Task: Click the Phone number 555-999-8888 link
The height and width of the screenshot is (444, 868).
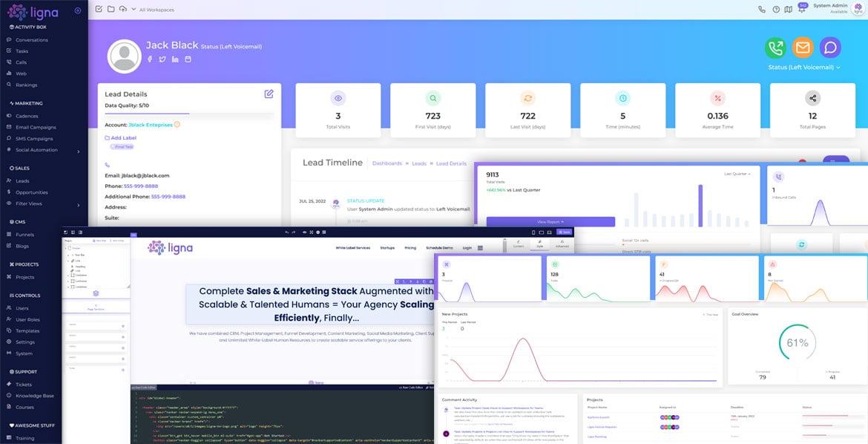Action: click(x=141, y=186)
